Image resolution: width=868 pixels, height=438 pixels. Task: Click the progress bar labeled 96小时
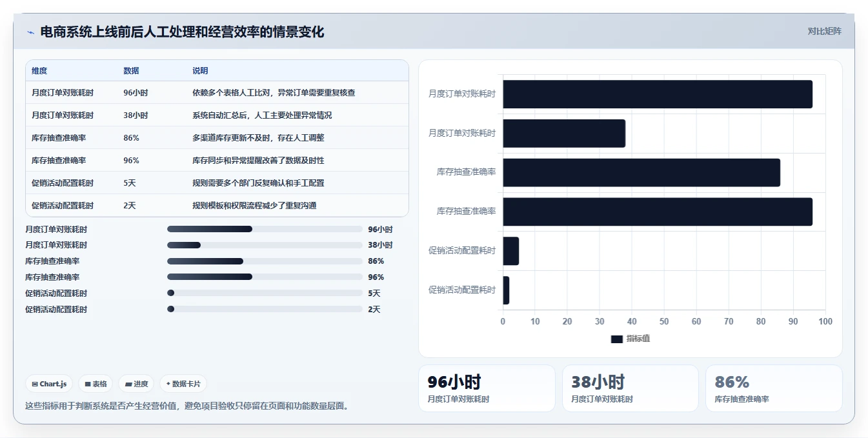pos(265,229)
